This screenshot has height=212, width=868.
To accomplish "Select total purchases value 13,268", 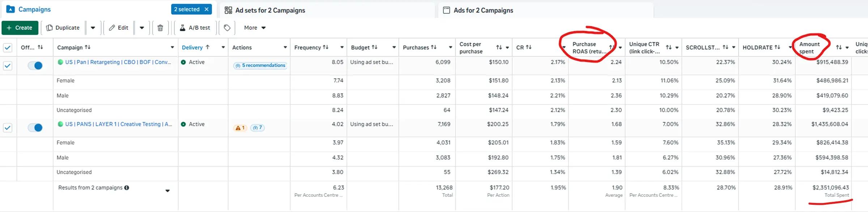I will pos(444,187).
